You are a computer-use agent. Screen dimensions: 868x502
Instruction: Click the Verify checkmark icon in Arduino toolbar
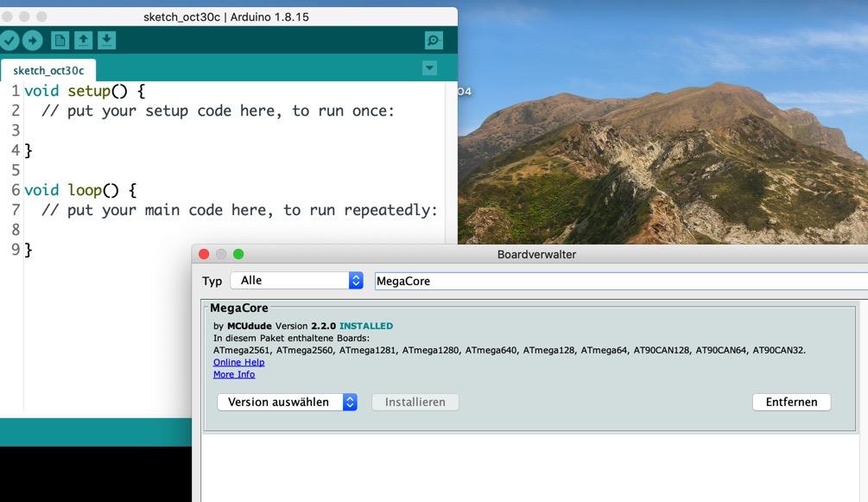(x=9, y=41)
